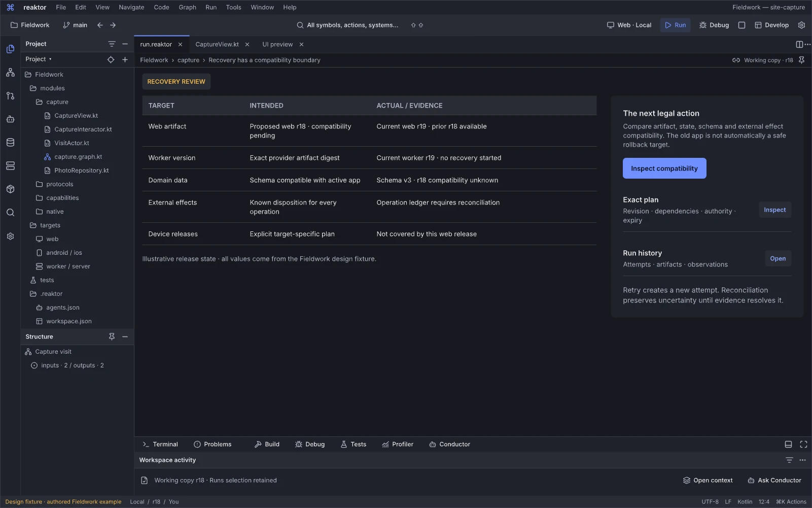Switch to the CaptureView.kt tab

[217, 44]
